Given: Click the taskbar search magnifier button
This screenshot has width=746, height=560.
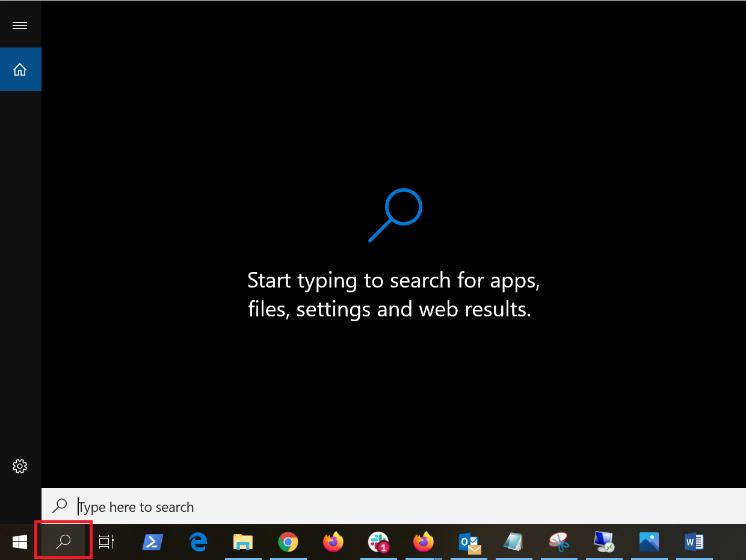Looking at the screenshot, I should point(63,542).
